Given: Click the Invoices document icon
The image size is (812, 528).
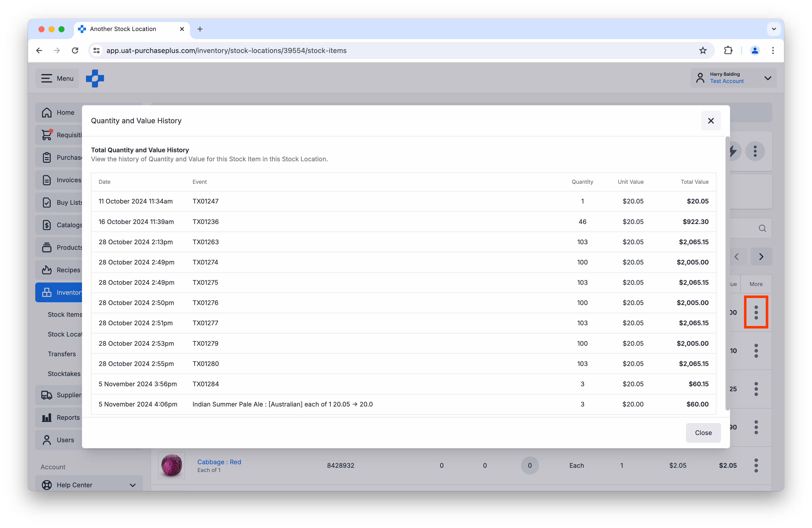Looking at the screenshot, I should (x=47, y=180).
